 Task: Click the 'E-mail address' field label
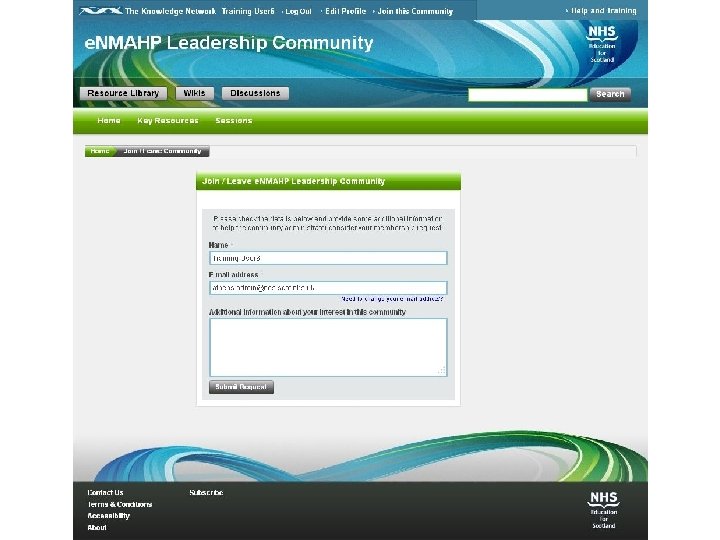pyautogui.click(x=234, y=275)
